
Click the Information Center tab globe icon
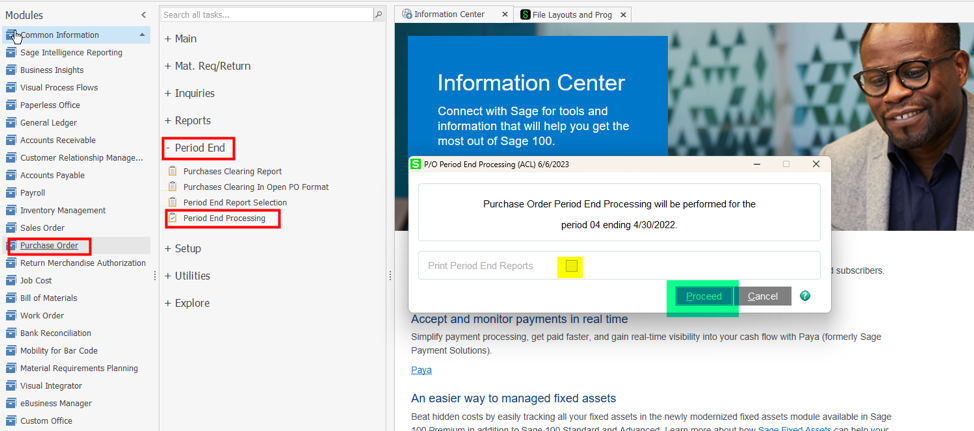(x=407, y=14)
